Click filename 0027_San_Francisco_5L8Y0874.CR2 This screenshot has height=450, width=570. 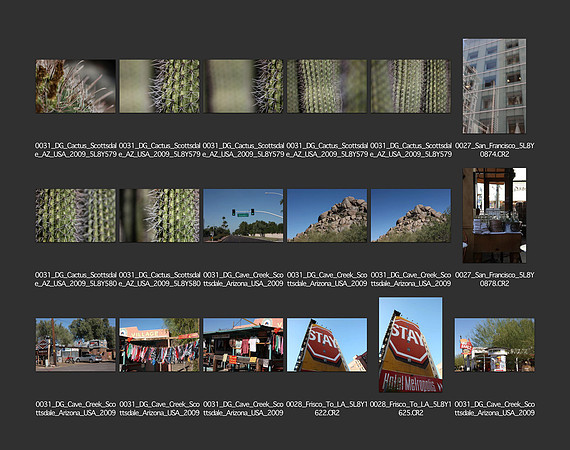coord(494,150)
